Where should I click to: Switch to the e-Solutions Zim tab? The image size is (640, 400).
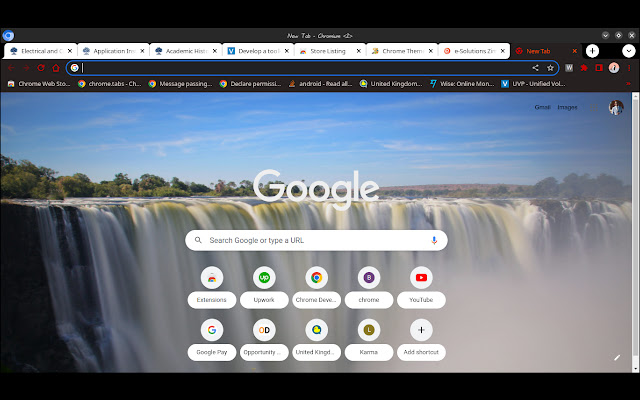474,51
